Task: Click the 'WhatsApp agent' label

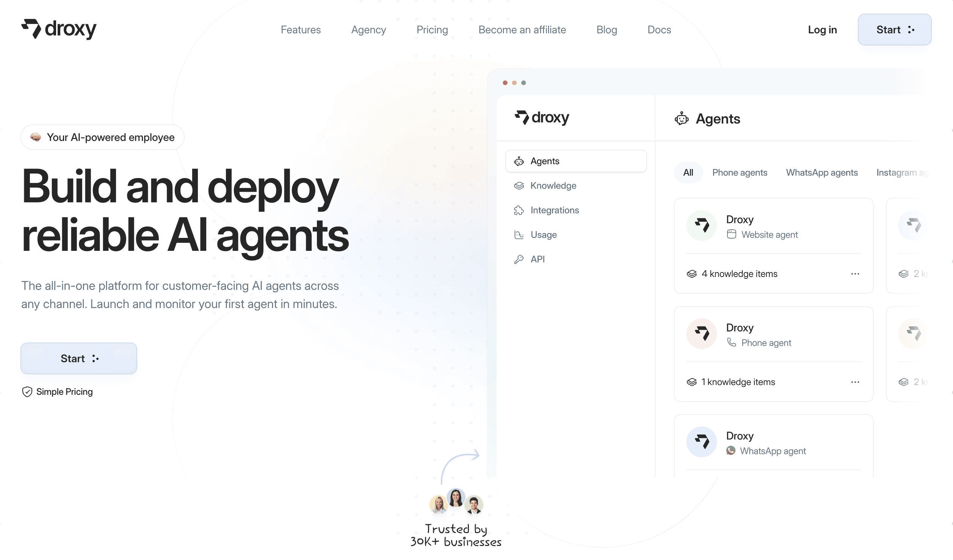Action: click(773, 451)
